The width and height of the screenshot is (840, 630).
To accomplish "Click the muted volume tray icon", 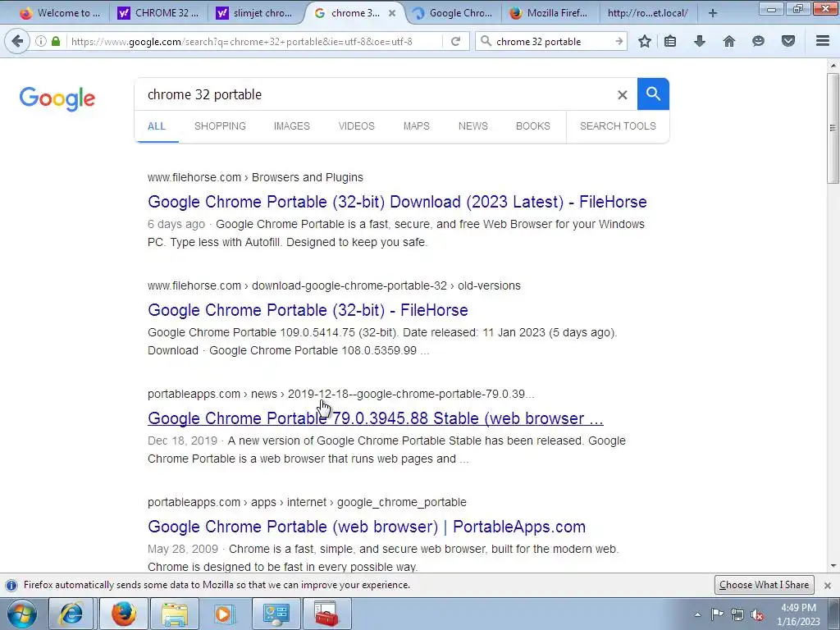I will point(757,614).
